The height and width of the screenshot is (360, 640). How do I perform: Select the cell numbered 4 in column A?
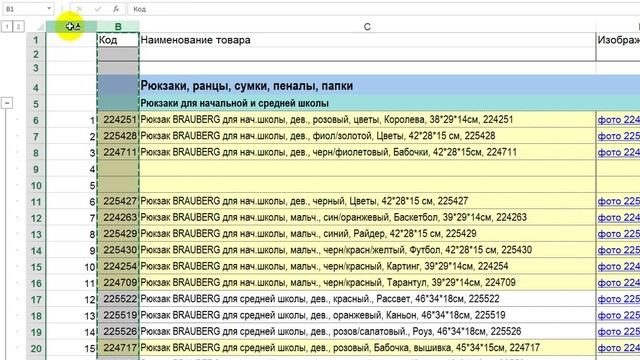click(x=71, y=169)
